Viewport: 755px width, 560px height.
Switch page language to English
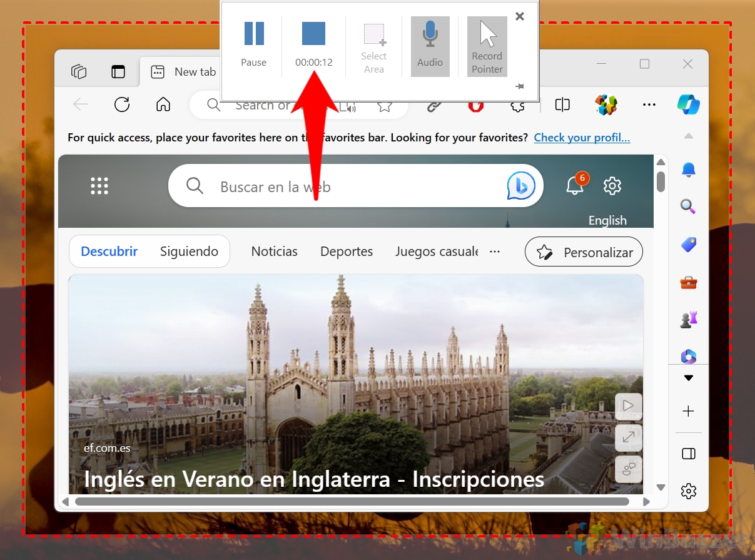[x=607, y=220]
